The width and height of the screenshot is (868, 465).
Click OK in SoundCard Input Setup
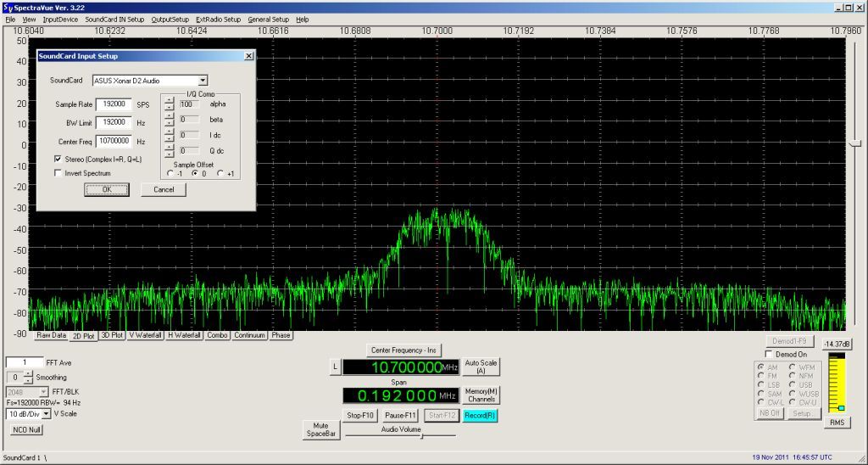click(x=106, y=189)
